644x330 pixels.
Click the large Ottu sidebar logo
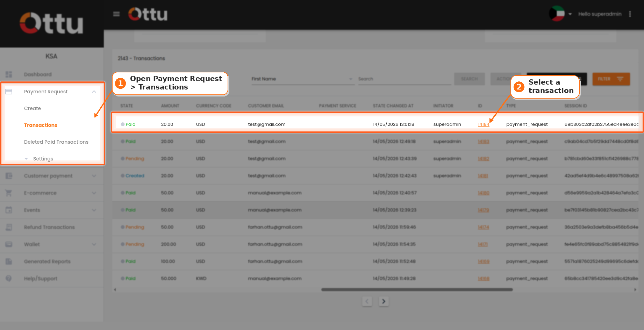[51, 23]
